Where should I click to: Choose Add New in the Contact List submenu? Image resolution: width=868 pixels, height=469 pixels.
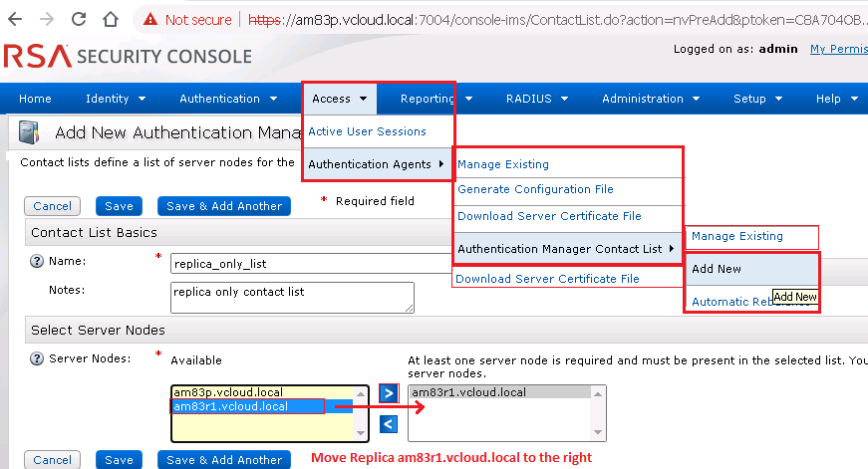pos(717,269)
